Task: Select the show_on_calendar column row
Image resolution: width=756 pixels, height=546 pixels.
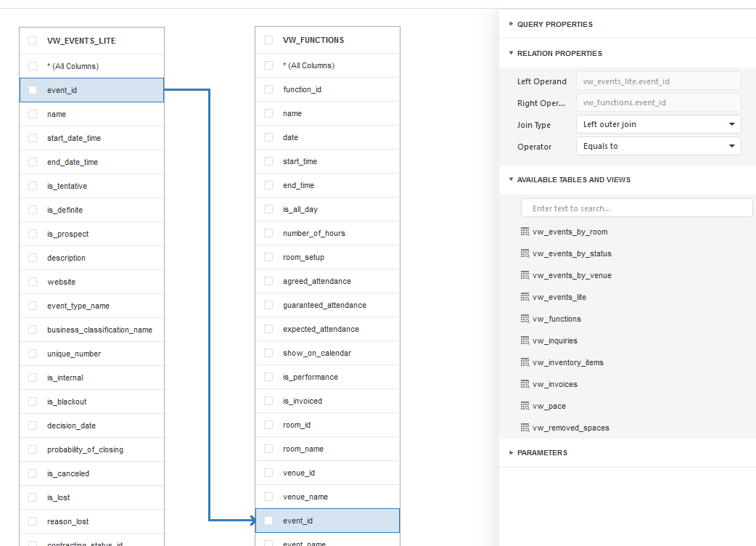Action: (327, 353)
